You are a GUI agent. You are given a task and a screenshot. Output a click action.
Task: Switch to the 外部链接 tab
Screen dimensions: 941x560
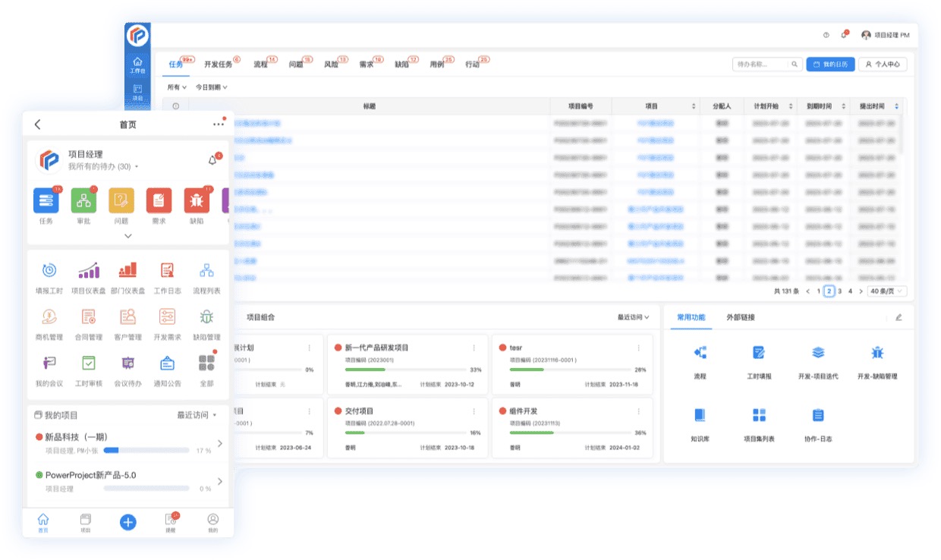click(x=740, y=317)
